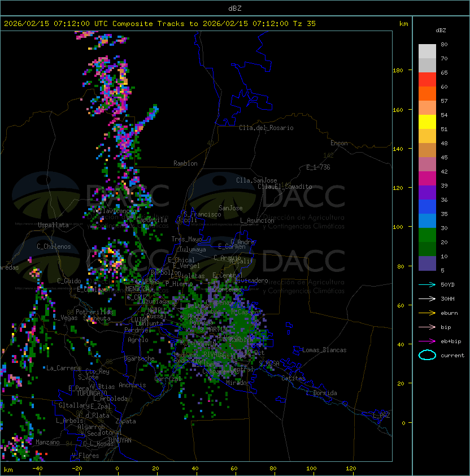Click the 'L_Dormida' map label
The width and height of the screenshot is (470, 476).
321,393
